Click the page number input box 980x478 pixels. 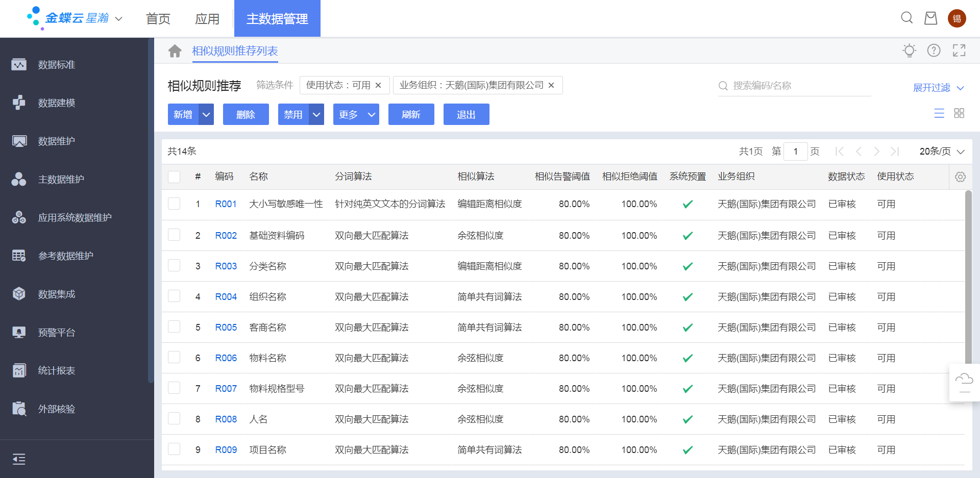coord(795,152)
